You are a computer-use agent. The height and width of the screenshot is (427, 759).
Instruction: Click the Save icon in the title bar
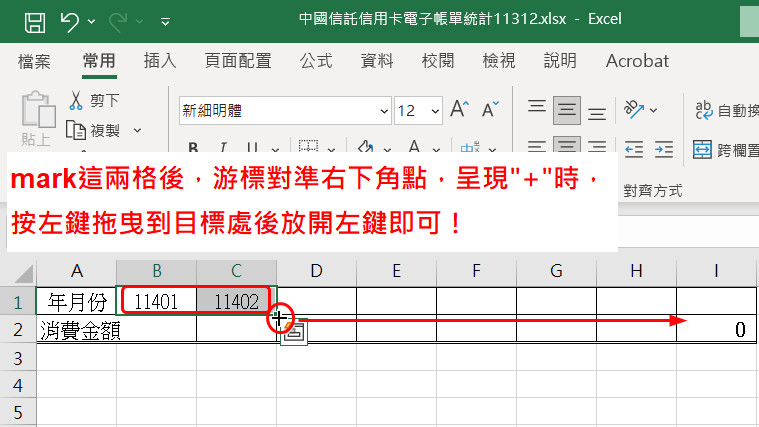33,19
